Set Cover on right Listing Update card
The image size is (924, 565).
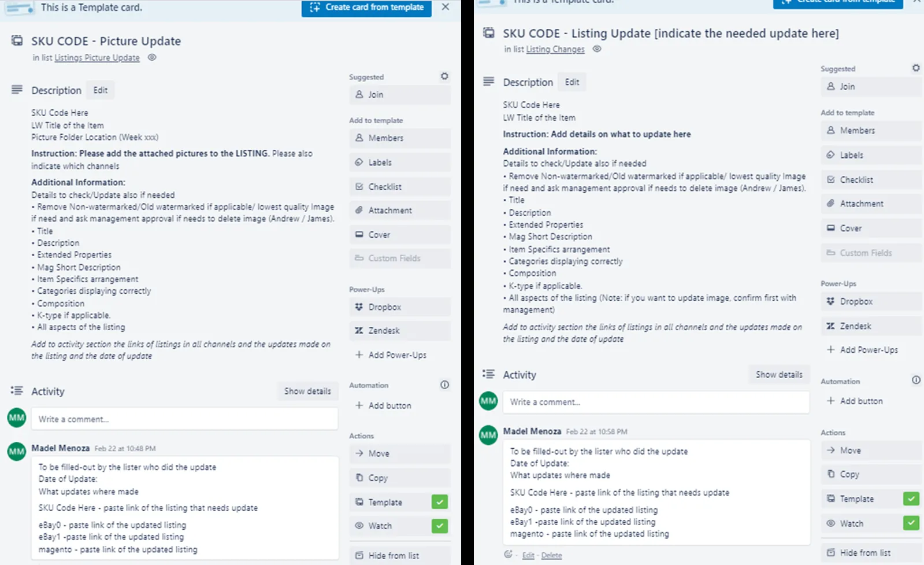[x=871, y=228]
